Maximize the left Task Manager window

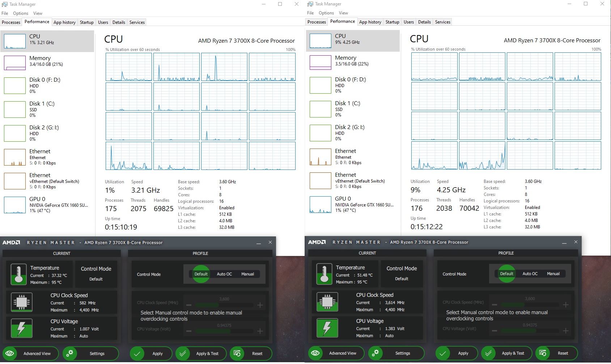coord(280,4)
